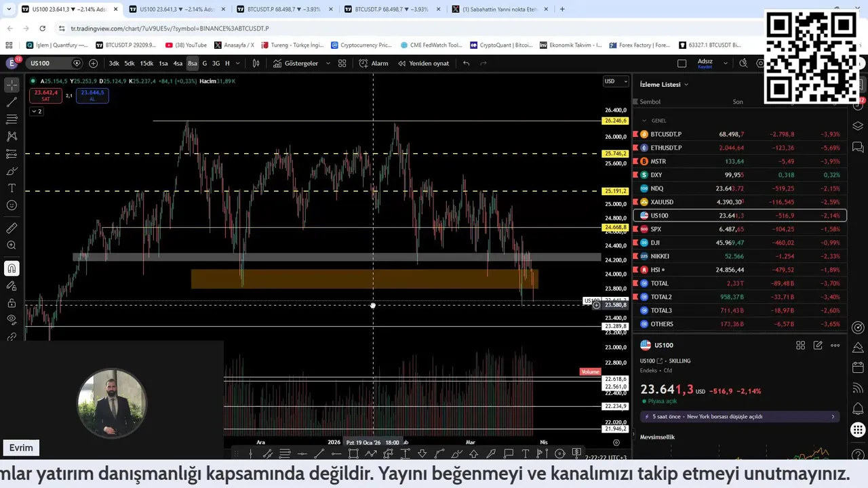Open the Göstergeler indicators menu
868x488 pixels.
click(x=296, y=63)
